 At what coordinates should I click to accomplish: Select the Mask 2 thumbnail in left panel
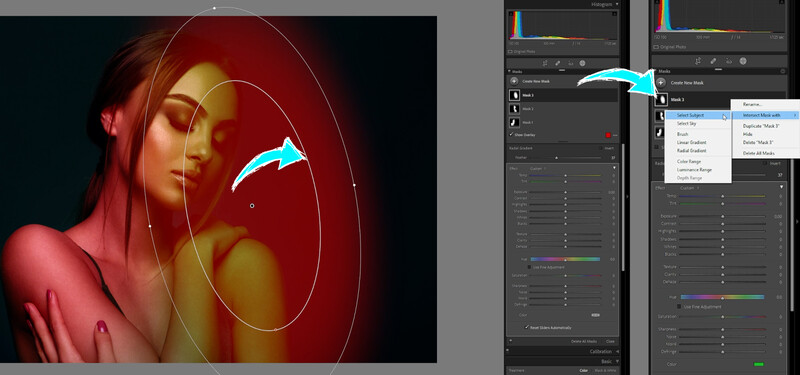tap(514, 109)
